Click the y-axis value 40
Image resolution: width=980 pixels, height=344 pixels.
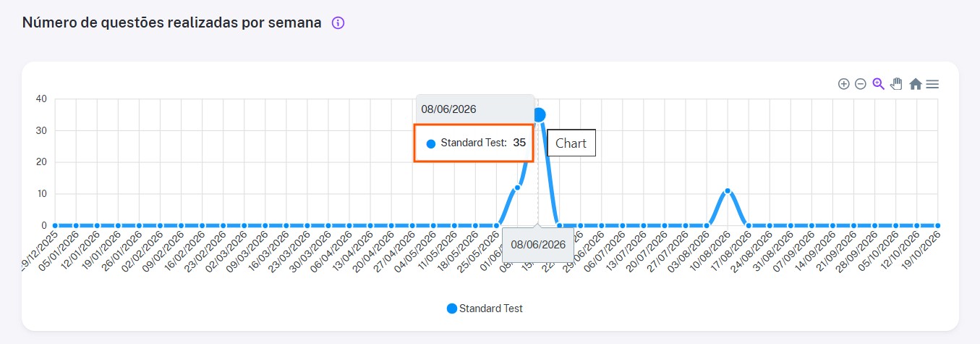(41, 99)
